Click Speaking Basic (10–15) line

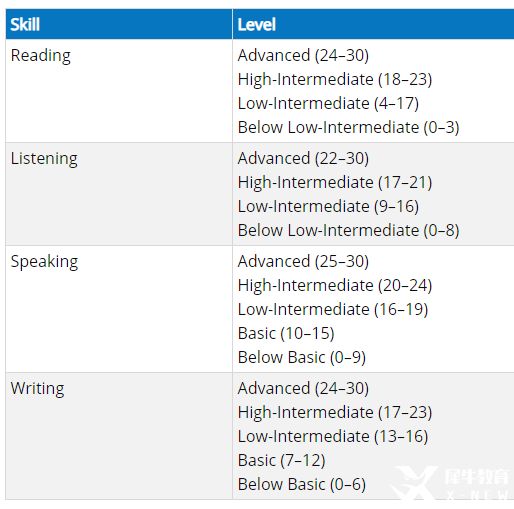[286, 334]
